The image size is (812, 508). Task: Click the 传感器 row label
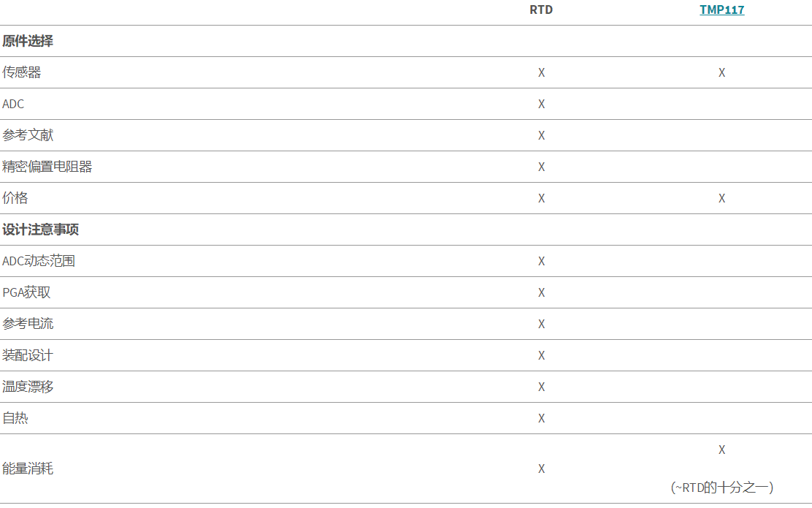22,72
